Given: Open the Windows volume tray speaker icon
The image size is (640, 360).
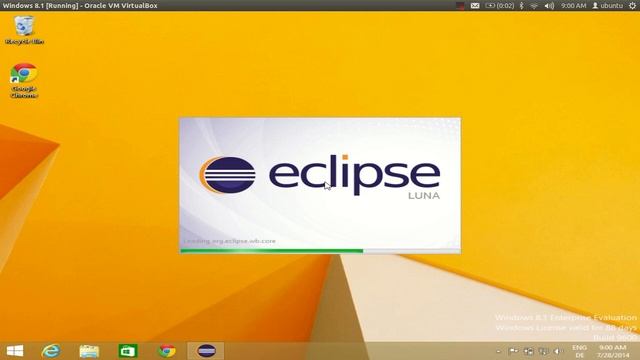Looking at the screenshot, I should [558, 351].
